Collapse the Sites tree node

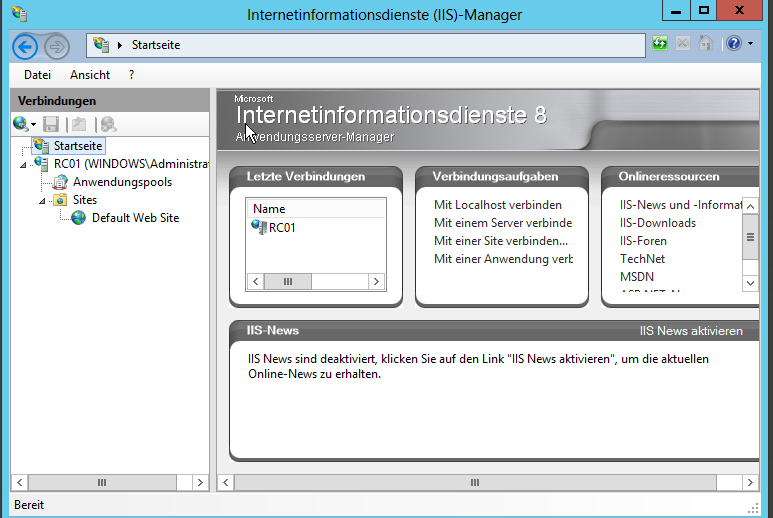point(43,201)
